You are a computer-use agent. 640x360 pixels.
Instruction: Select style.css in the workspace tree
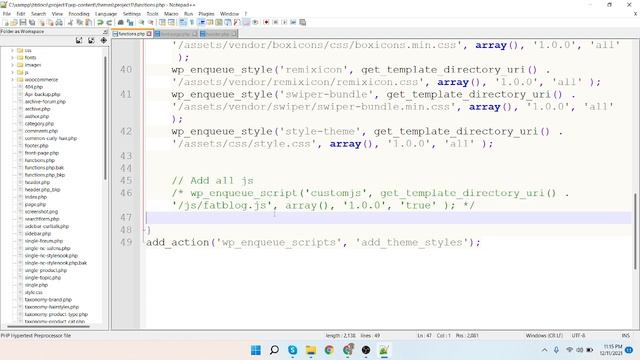tap(33, 293)
